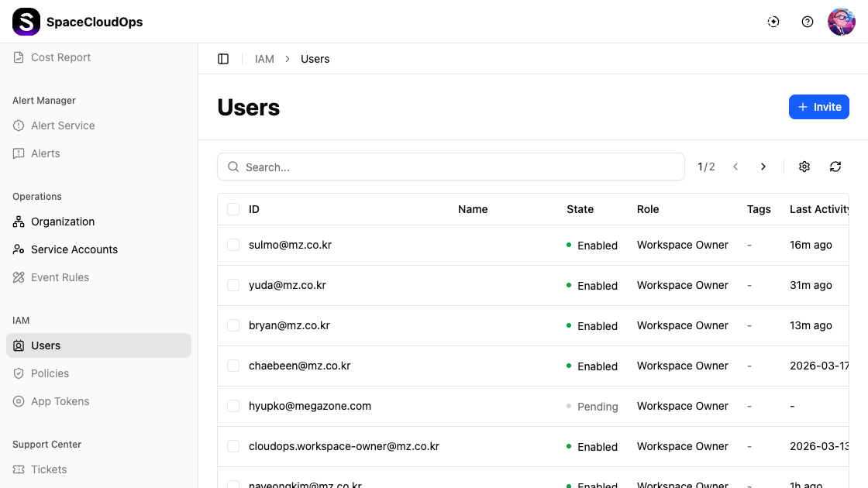Click the SpaceCloudOps logo icon
The image size is (868, 488).
[x=26, y=22]
